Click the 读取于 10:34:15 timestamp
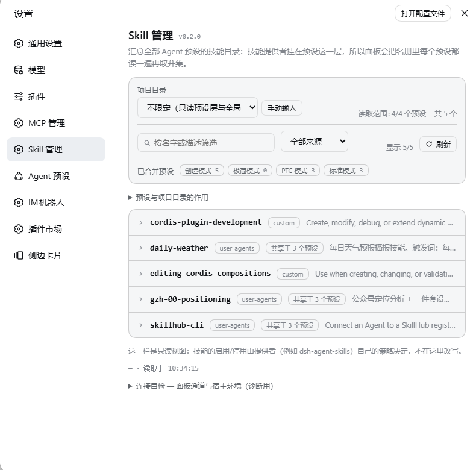 point(171,368)
